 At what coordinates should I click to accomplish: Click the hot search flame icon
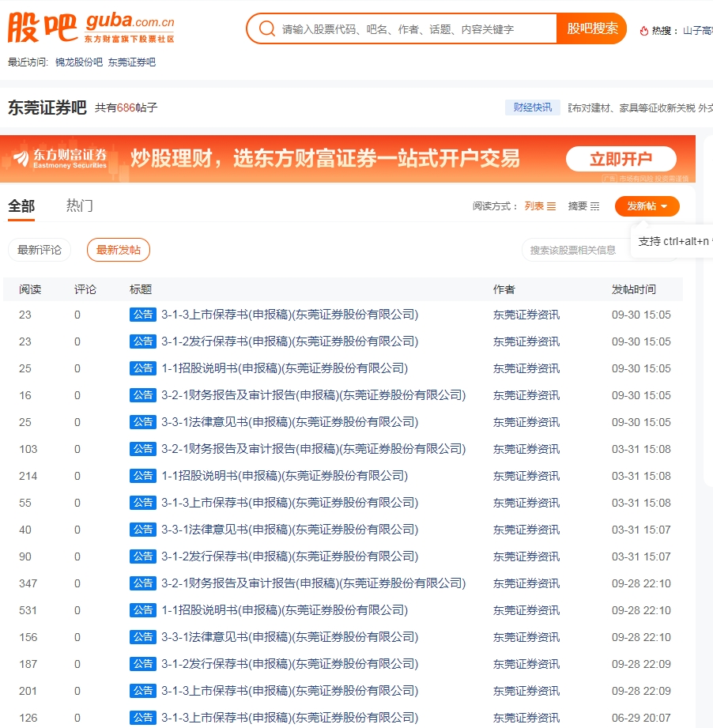pos(644,31)
